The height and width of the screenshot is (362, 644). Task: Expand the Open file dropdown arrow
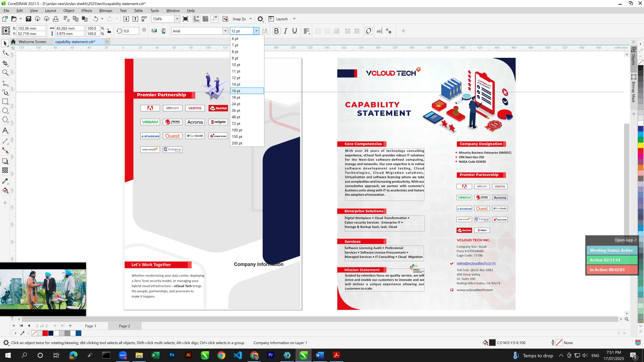(x=20, y=19)
